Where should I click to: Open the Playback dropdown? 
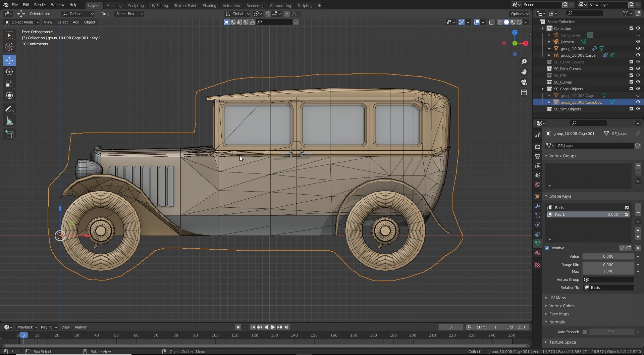pos(27,327)
